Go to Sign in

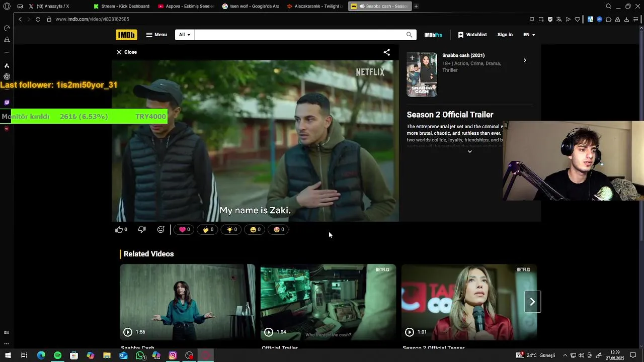tap(505, 35)
